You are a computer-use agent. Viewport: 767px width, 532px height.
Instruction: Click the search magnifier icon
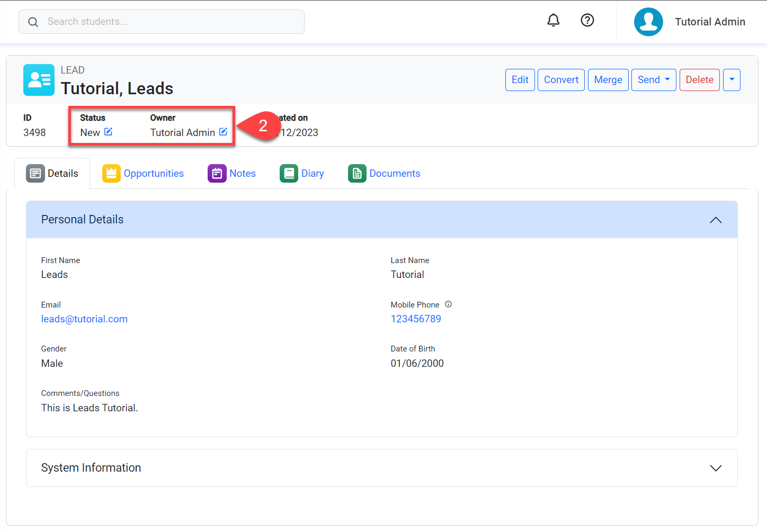click(33, 22)
